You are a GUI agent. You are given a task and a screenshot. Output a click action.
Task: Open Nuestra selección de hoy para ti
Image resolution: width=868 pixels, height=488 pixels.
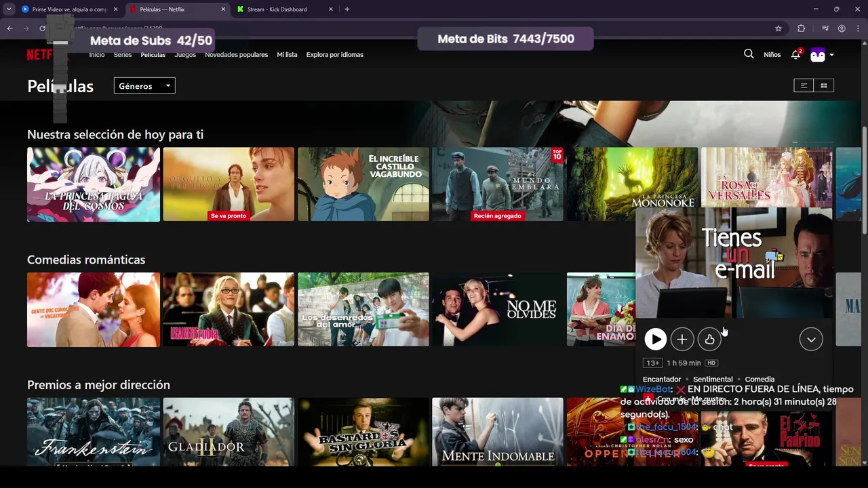[115, 135]
